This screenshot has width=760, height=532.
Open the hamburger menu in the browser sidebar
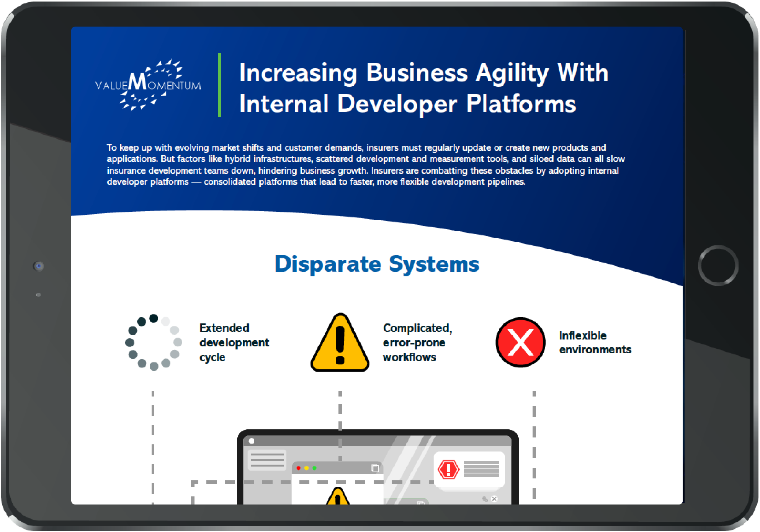pyautogui.click(x=266, y=459)
